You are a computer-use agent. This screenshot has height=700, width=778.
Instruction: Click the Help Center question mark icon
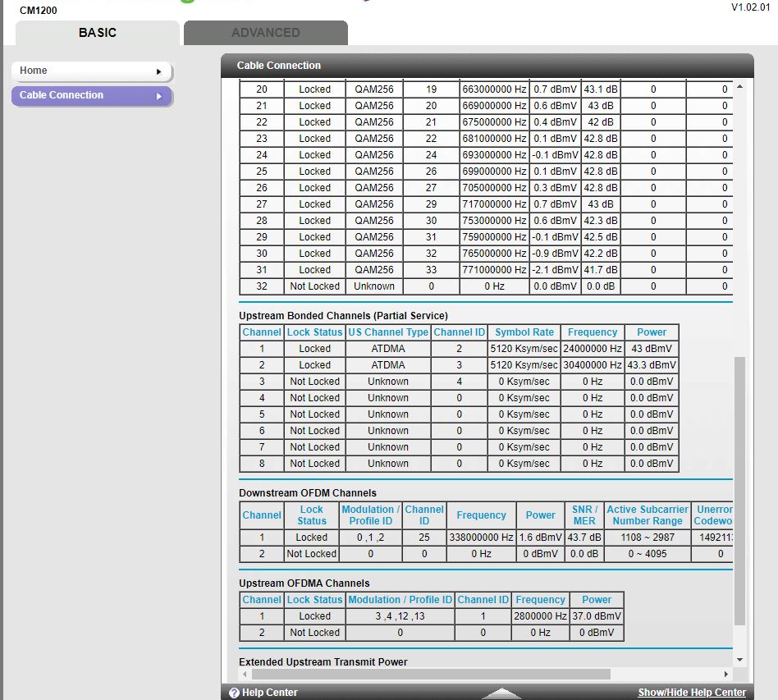pyautogui.click(x=234, y=693)
